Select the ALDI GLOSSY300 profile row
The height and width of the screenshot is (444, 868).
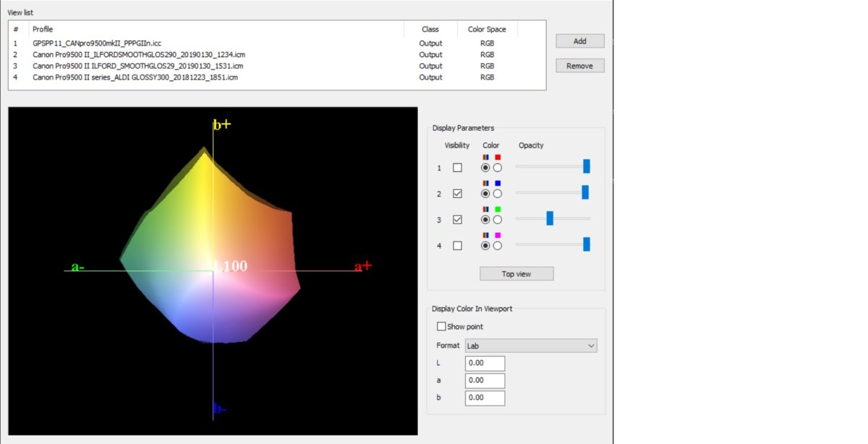[135, 77]
